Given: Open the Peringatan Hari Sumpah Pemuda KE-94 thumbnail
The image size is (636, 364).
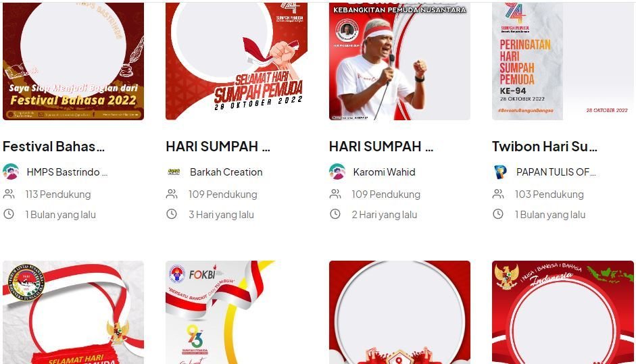Looking at the screenshot, I should [563, 61].
